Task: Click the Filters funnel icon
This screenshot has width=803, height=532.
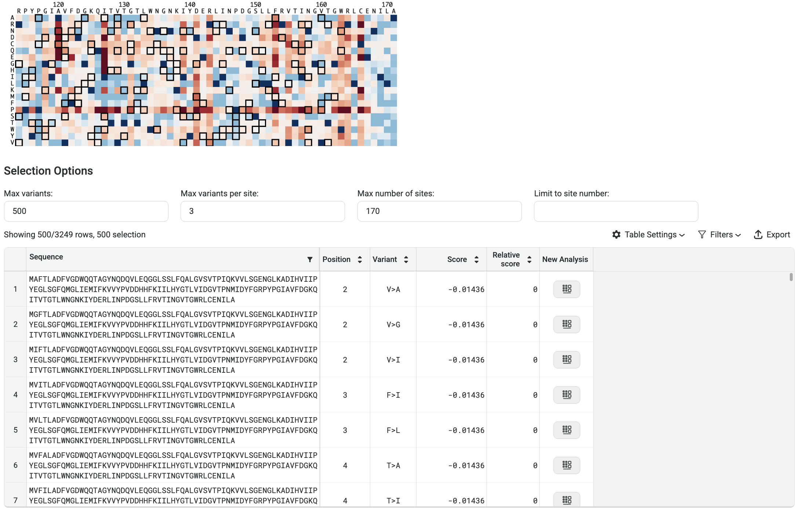Action: 702,234
